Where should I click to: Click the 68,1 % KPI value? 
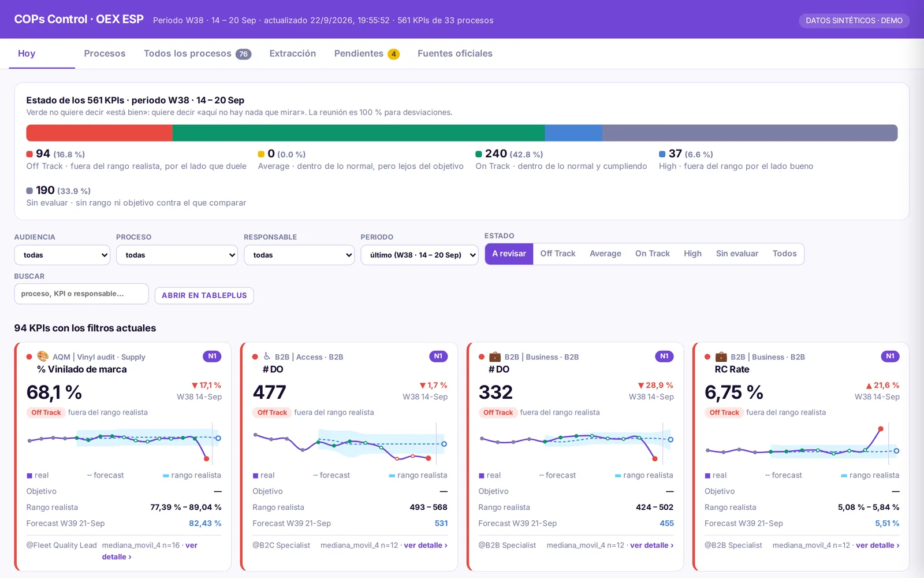(x=54, y=392)
